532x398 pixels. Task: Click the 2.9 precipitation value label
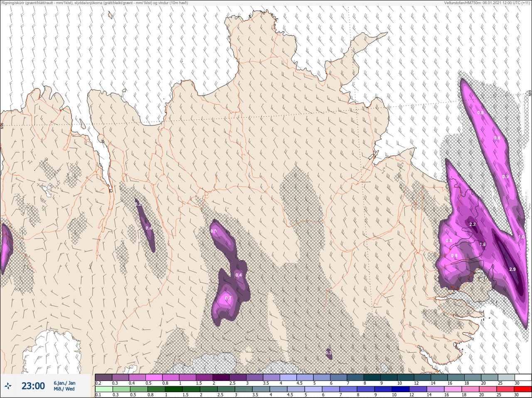pyautogui.click(x=512, y=270)
